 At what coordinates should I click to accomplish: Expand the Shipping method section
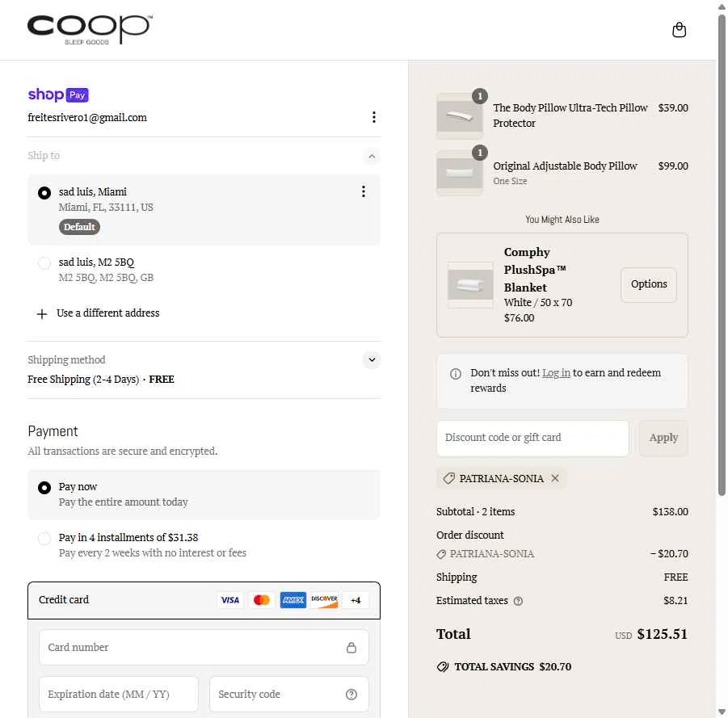(x=371, y=360)
